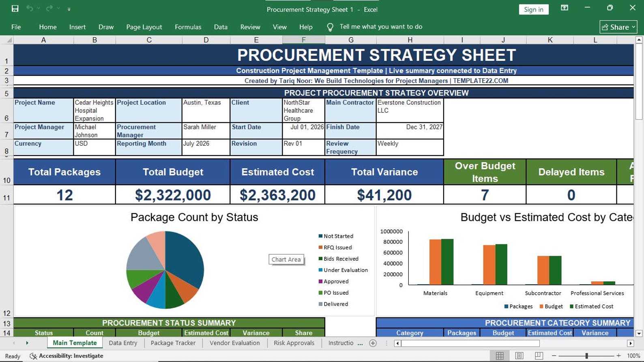Open the Page Layout ribbon tab
Image resolution: width=644 pixels, height=362 pixels.
click(x=144, y=27)
